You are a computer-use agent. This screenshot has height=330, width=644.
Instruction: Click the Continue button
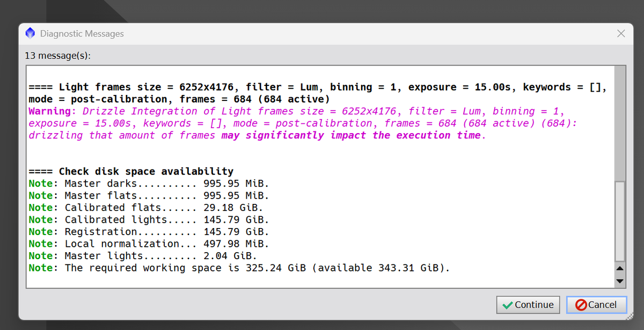click(x=528, y=305)
